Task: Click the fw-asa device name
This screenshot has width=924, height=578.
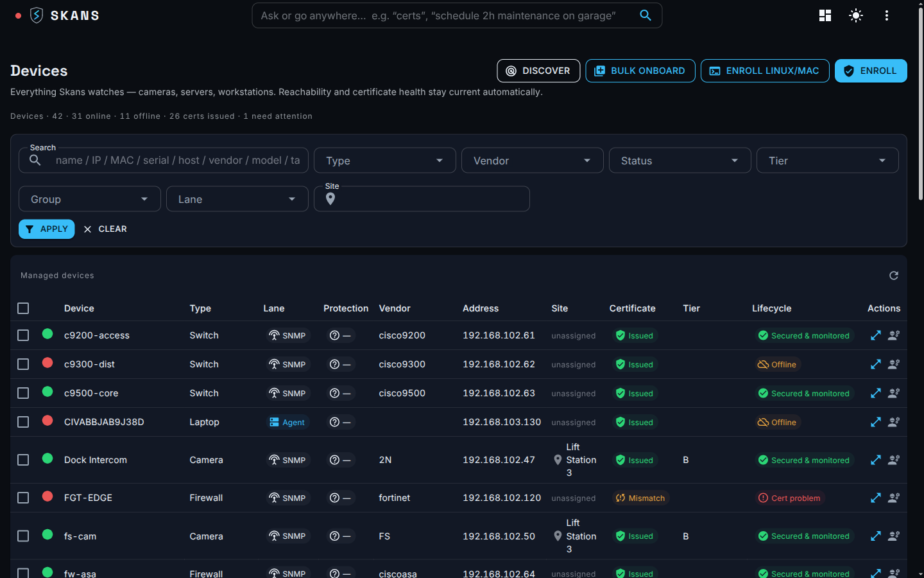Action: [80, 574]
